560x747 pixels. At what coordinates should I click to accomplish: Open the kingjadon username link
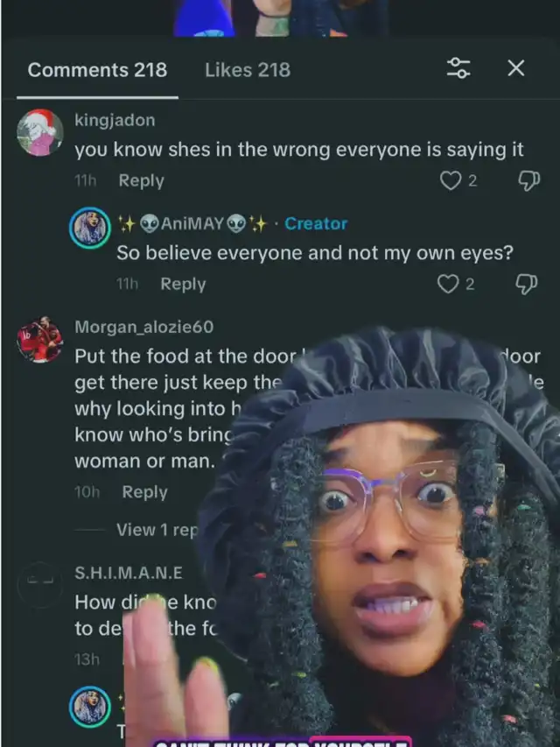point(115,120)
